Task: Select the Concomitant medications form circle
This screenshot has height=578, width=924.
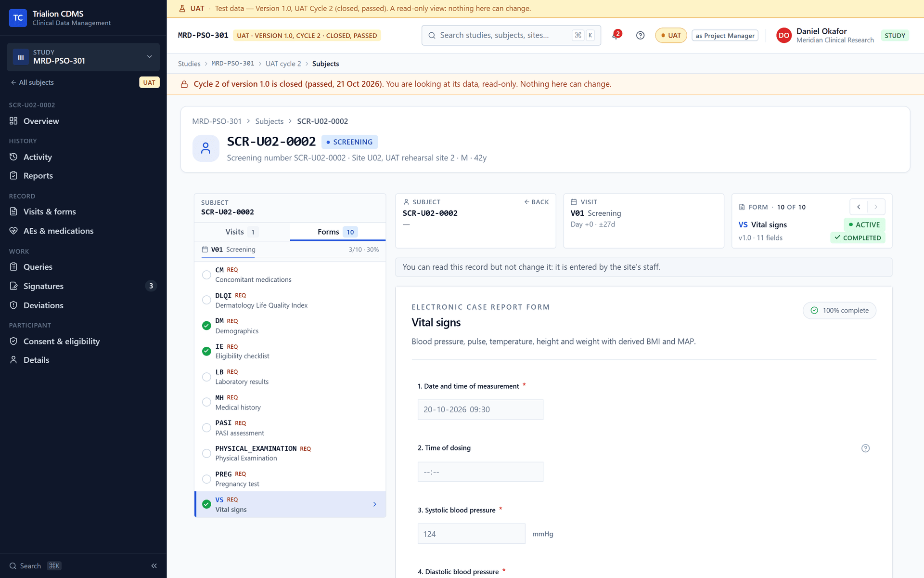Action: pyautogui.click(x=206, y=275)
